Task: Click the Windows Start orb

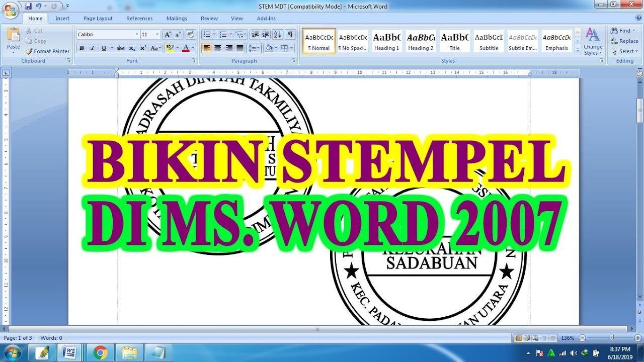Action: (11, 352)
